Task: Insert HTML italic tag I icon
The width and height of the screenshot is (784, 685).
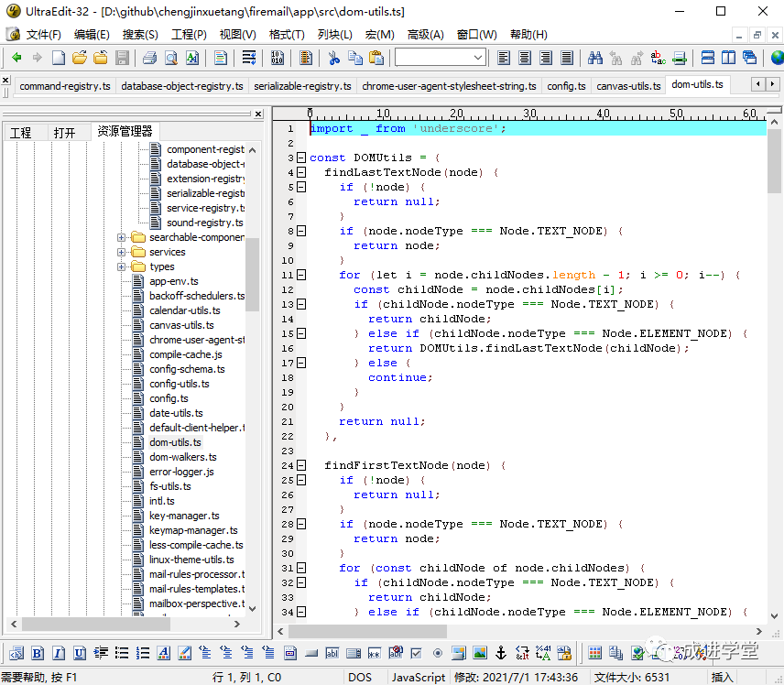Action: click(x=59, y=653)
